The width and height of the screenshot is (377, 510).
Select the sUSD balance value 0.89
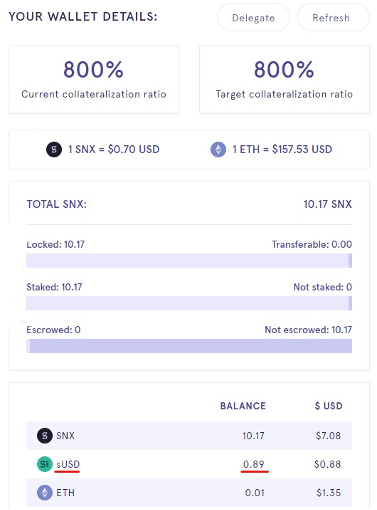pyautogui.click(x=254, y=464)
